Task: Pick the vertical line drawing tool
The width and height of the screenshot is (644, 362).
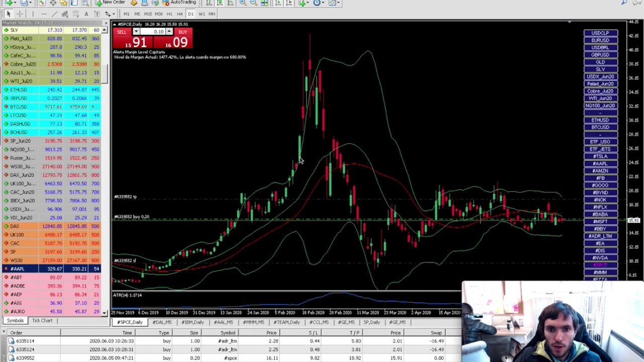Action: coord(33,14)
